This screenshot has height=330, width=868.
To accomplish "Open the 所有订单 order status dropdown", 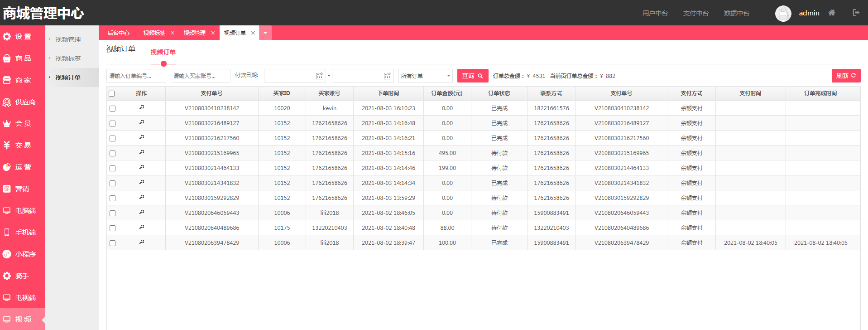I will click(x=426, y=76).
